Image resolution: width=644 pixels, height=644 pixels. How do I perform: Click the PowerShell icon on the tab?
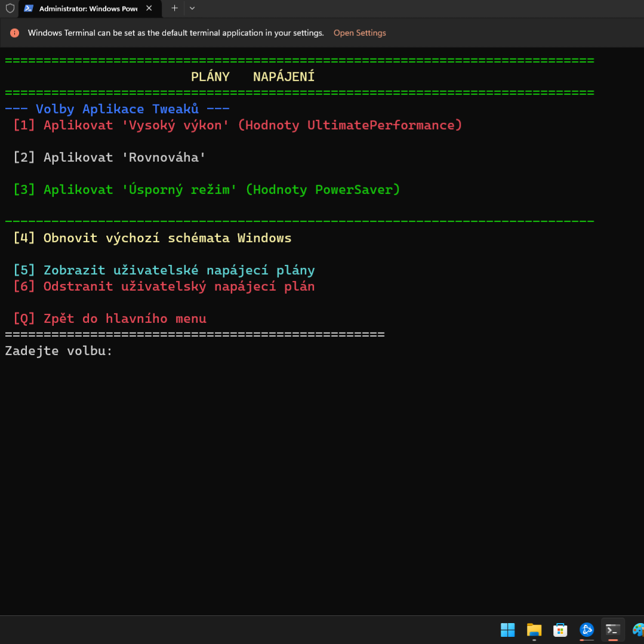[x=29, y=9]
